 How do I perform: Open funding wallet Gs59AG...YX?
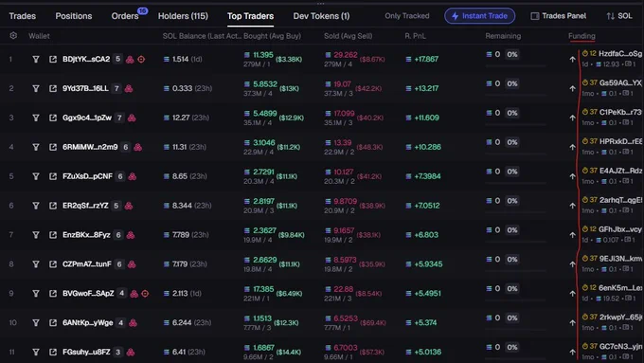[x=620, y=82]
